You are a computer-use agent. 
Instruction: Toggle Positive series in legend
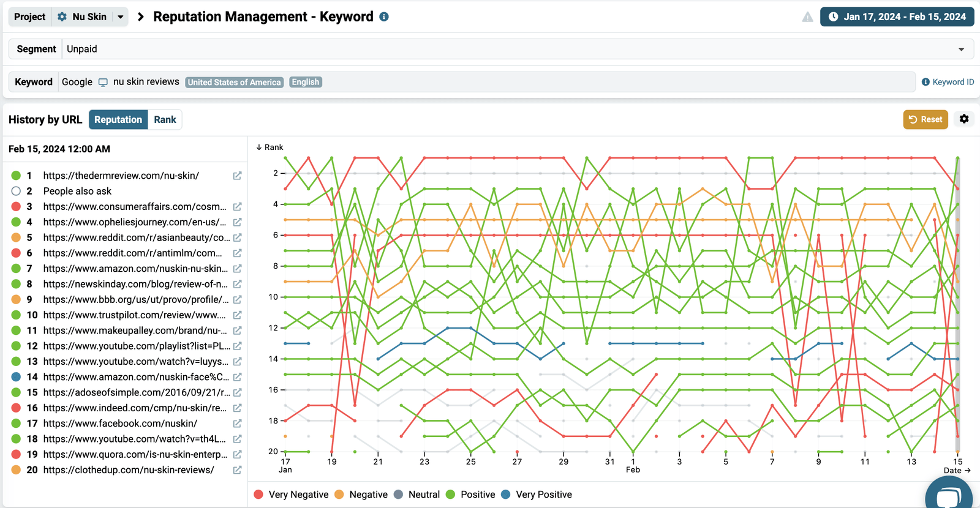click(x=470, y=495)
